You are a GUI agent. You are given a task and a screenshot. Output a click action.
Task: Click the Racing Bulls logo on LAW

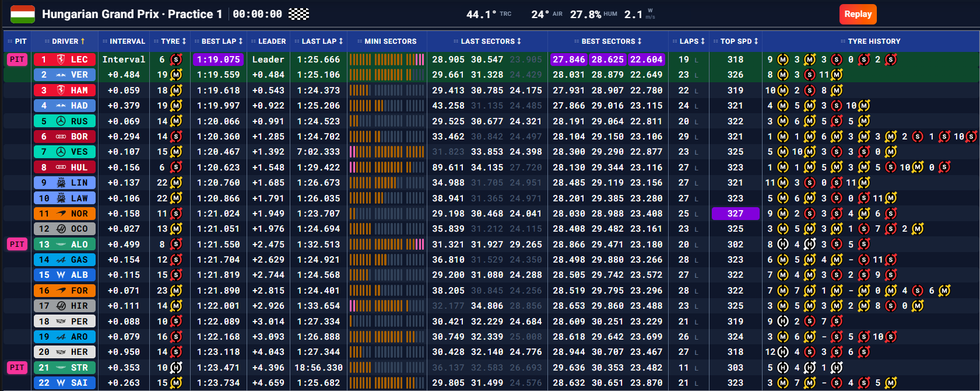[61, 198]
